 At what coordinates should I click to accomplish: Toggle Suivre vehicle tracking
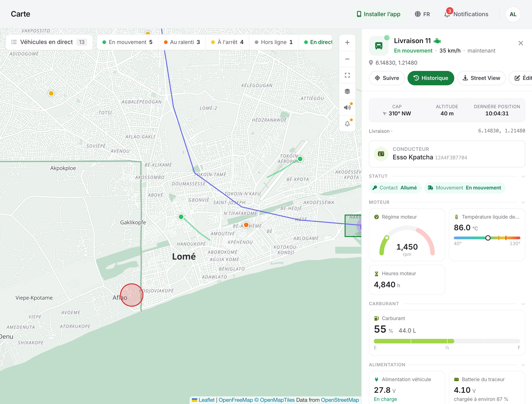(387, 78)
